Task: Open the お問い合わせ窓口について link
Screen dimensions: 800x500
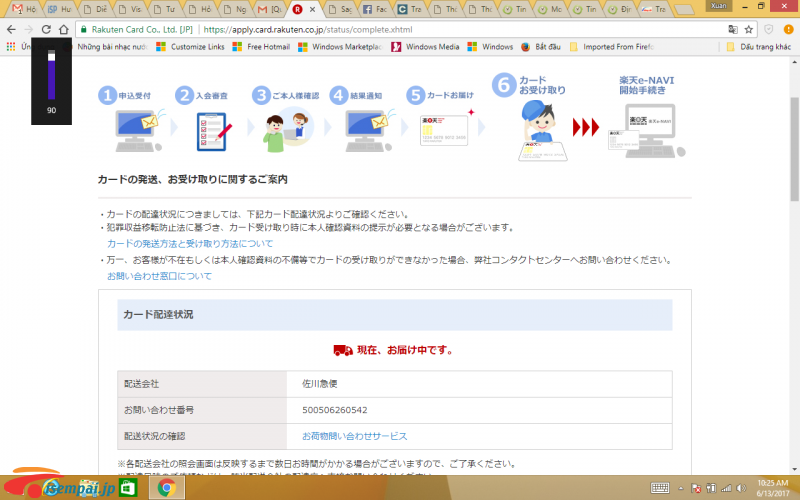Action: (159, 276)
